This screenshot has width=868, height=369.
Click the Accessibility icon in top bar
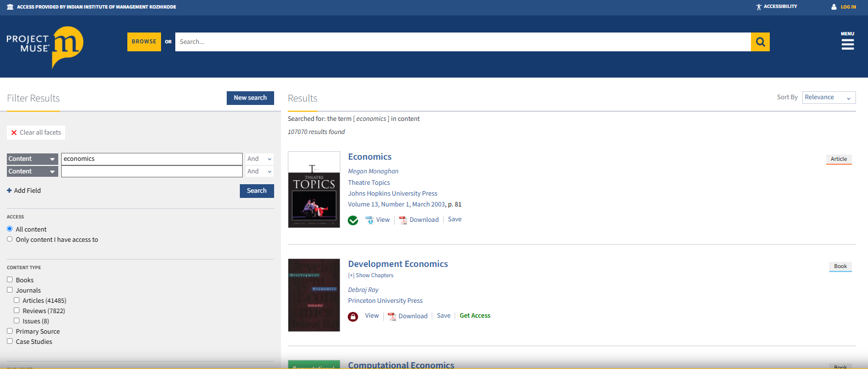point(758,7)
